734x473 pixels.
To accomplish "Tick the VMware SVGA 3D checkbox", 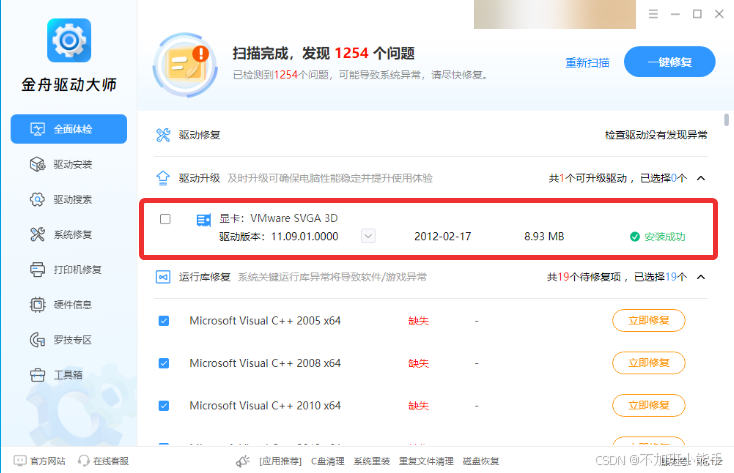I will pyautogui.click(x=165, y=219).
